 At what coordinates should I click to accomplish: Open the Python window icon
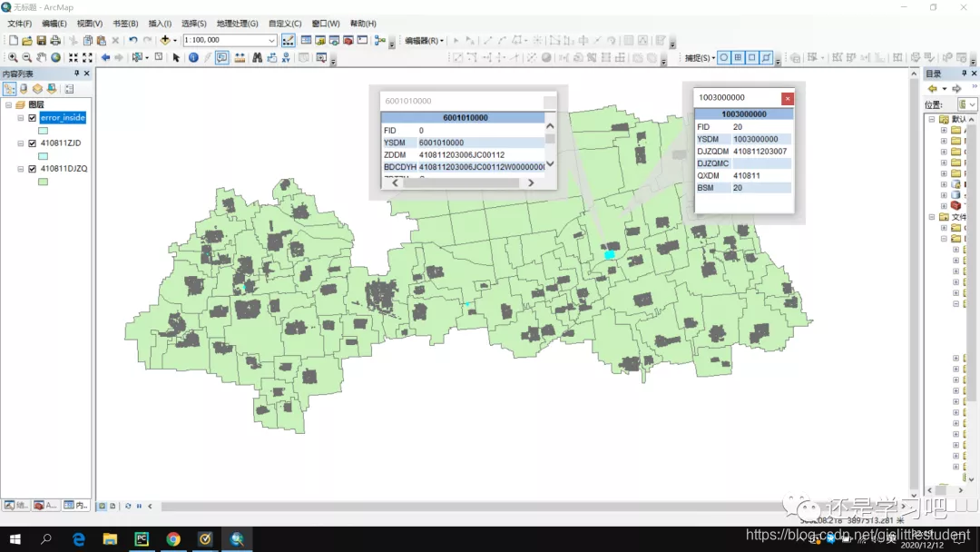click(x=362, y=40)
